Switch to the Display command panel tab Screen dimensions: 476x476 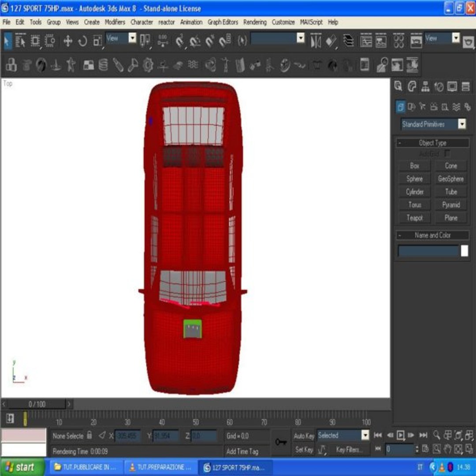tap(452, 87)
